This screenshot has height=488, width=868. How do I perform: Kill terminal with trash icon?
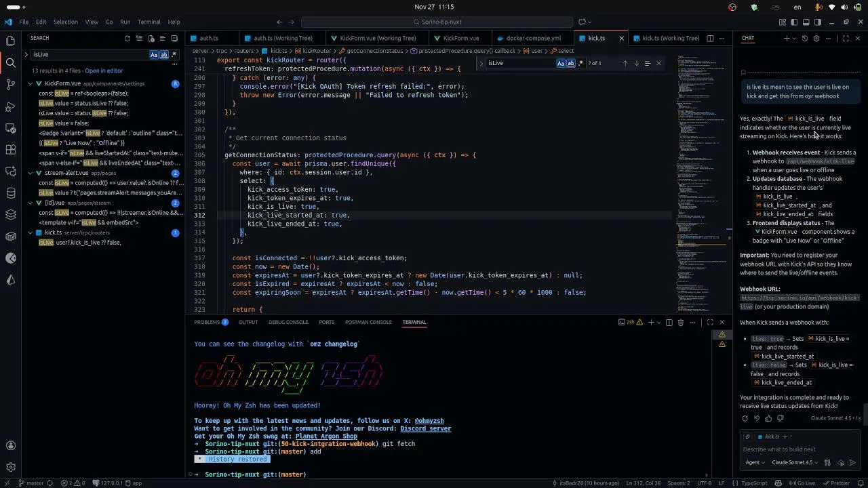point(681,323)
